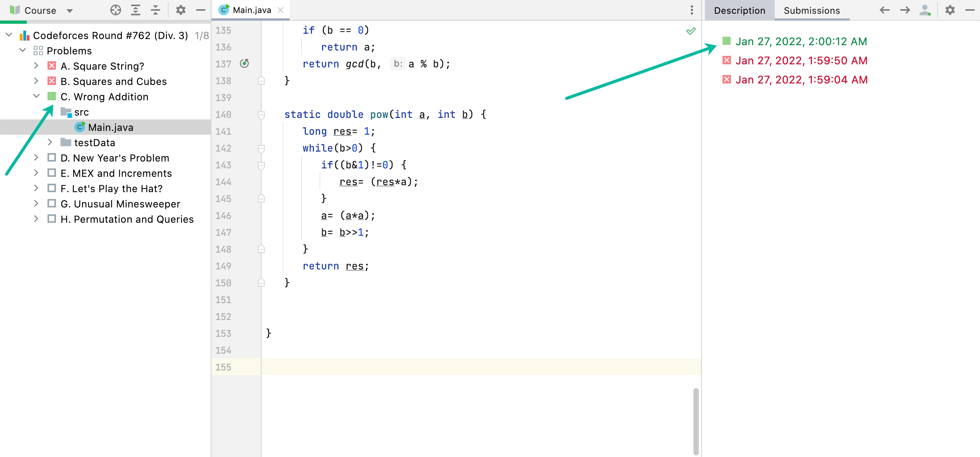Expand problem H. Permutation and Queries
Image resolution: width=980 pixels, height=457 pixels.
36,219
